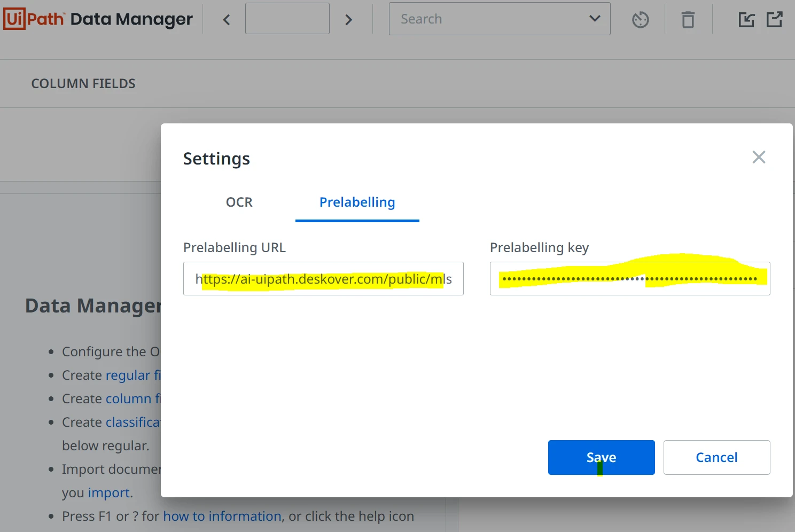Go to the previous document arrow
The width and height of the screenshot is (795, 532).
pyautogui.click(x=227, y=20)
